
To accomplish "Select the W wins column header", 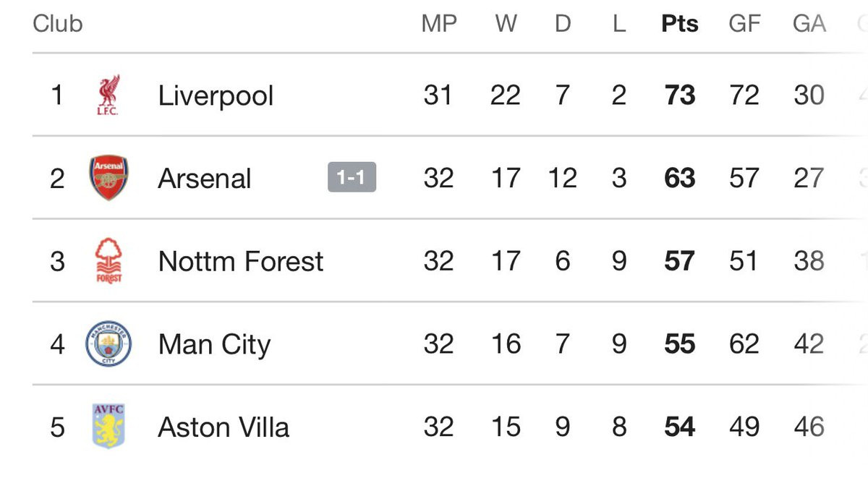I will [506, 24].
